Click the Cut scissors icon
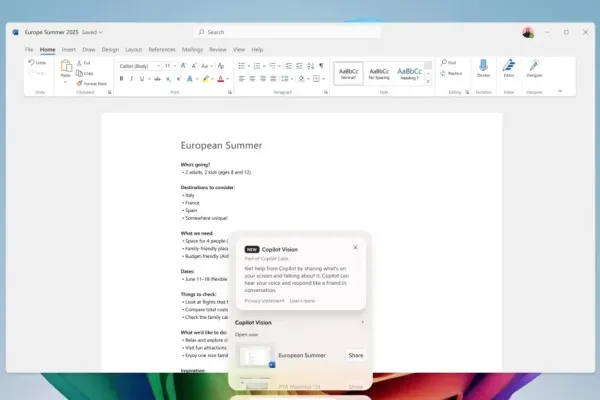Viewport: 600px width, 400px height. [x=79, y=63]
